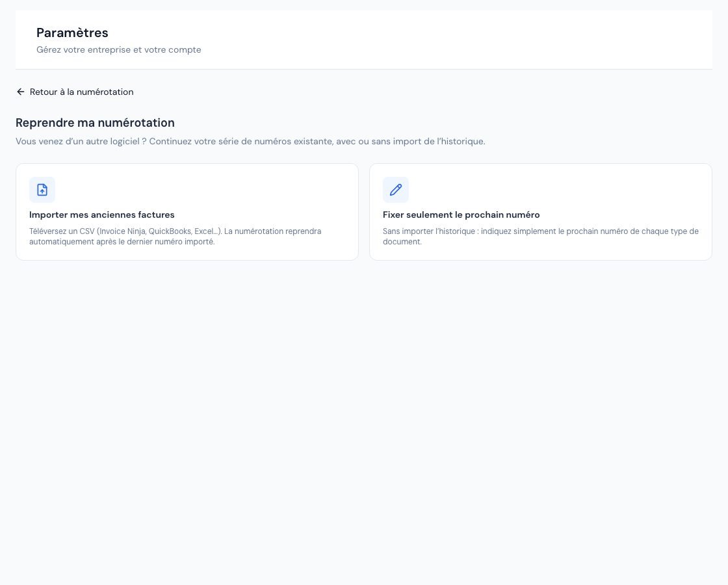728x585 pixels.
Task: Click the Vous venez d'un autre logiciel paragraph
Action: click(250, 141)
